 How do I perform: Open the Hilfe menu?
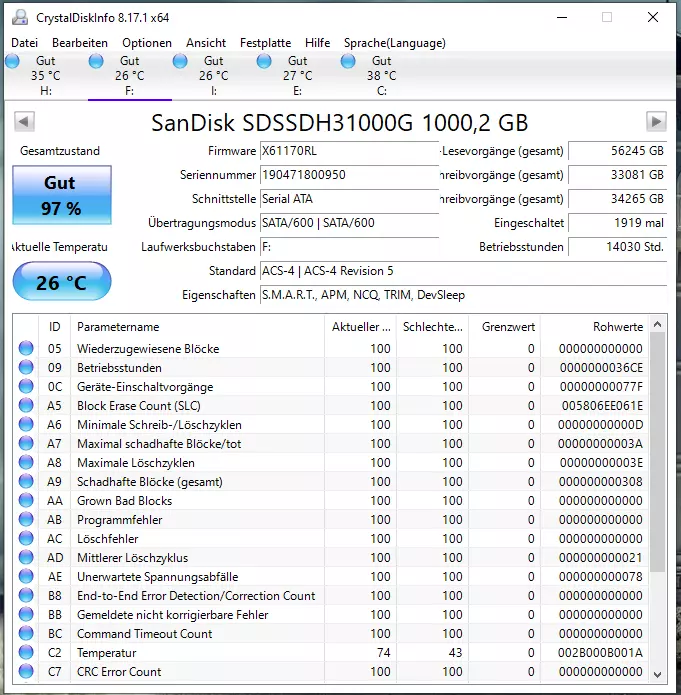[x=317, y=43]
